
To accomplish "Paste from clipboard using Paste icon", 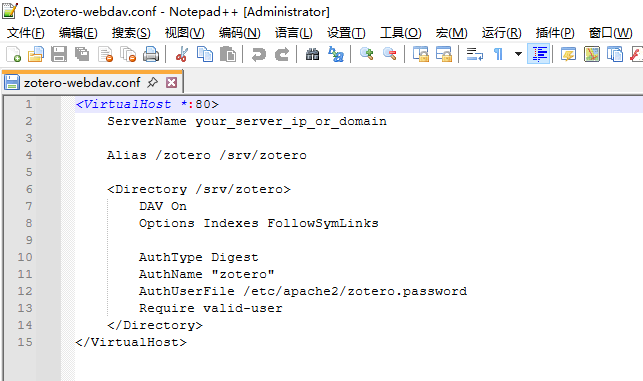I will [x=228, y=54].
